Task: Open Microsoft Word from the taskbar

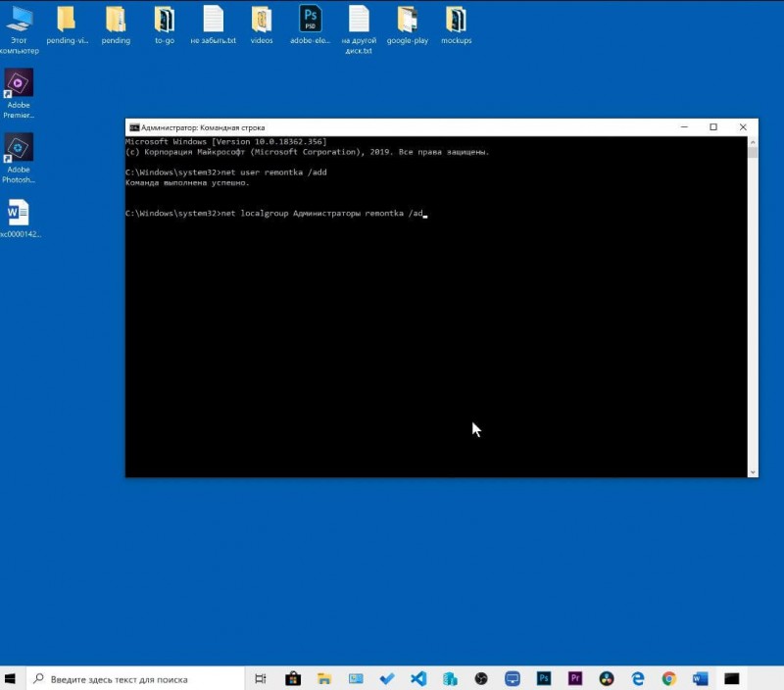Action: pos(701,678)
